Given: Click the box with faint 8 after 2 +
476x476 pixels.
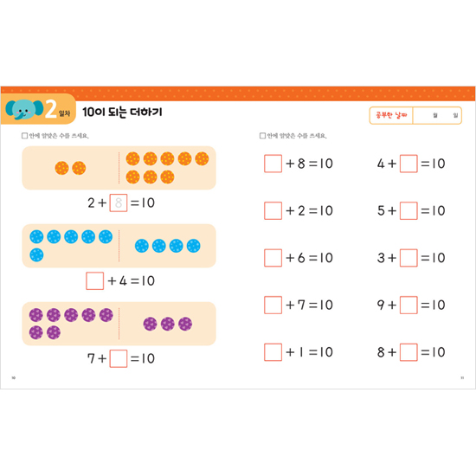Looking at the screenshot, I should pos(119,203).
